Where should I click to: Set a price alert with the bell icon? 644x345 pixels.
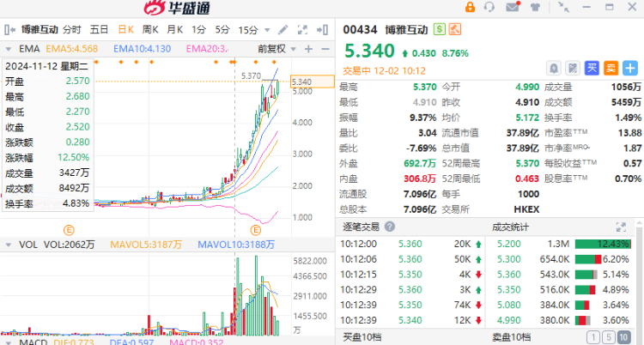click(x=554, y=68)
